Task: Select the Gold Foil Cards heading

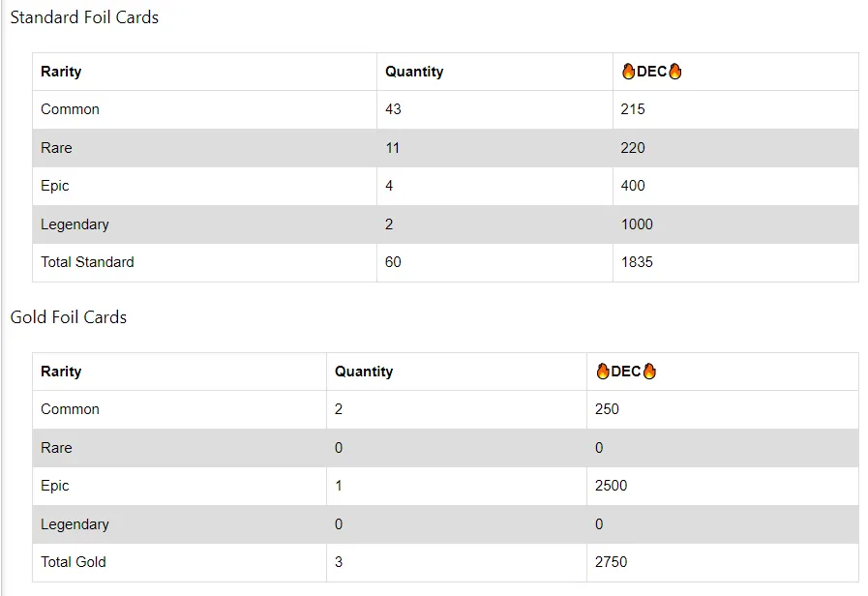Action: click(x=69, y=317)
